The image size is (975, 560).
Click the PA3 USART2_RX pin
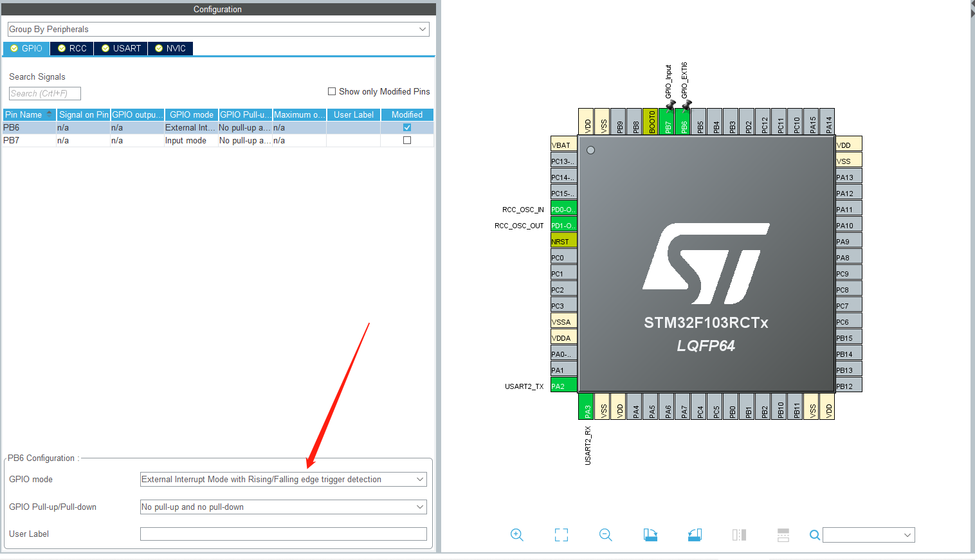click(x=587, y=406)
